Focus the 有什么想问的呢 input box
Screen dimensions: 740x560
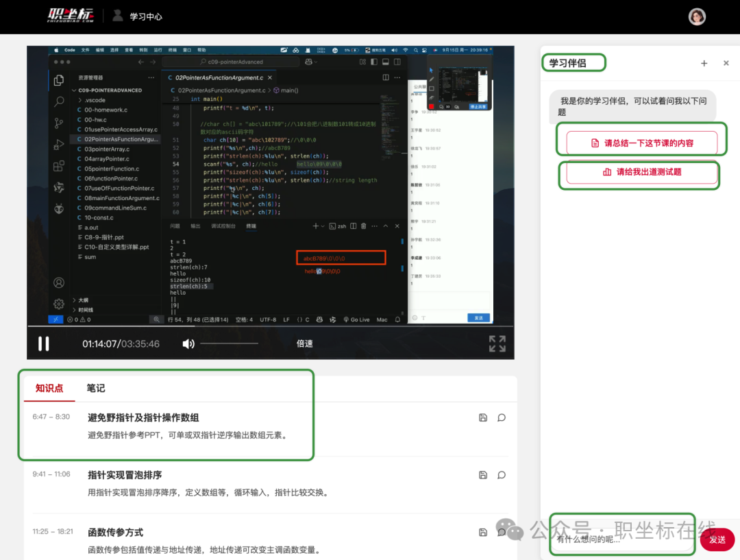click(623, 539)
